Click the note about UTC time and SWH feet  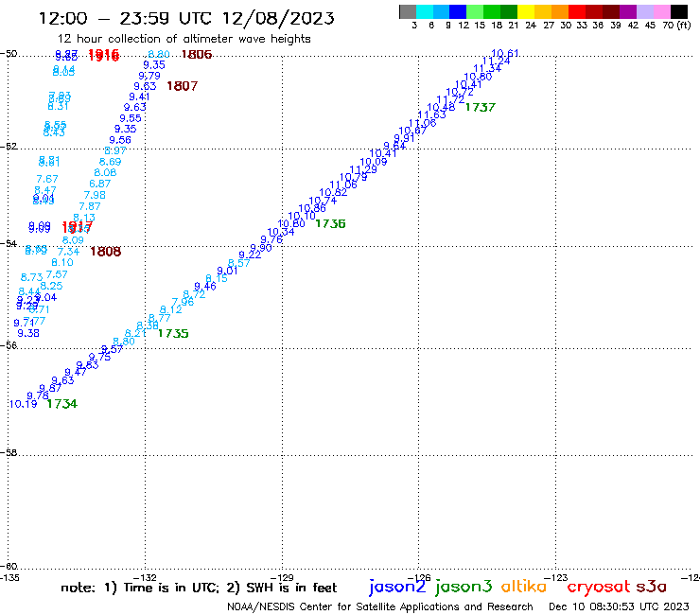[x=199, y=588]
